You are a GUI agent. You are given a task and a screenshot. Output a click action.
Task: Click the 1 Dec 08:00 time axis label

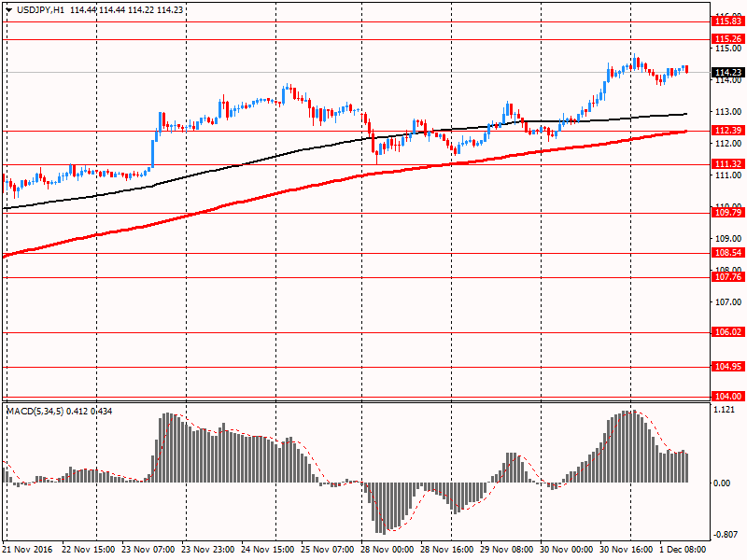click(683, 549)
